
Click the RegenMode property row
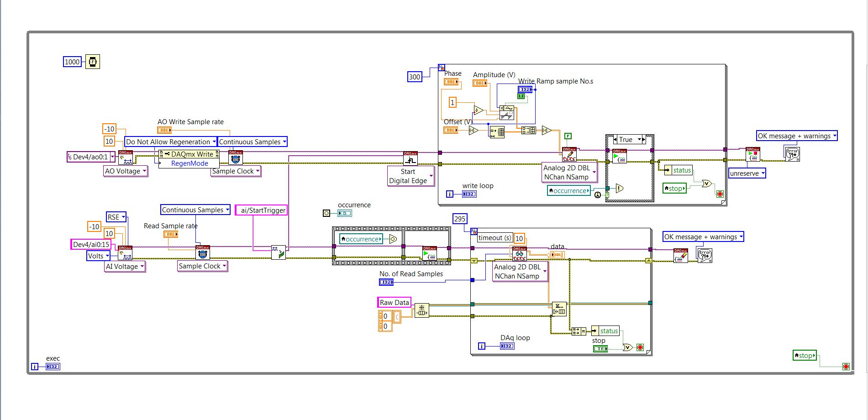tap(189, 163)
